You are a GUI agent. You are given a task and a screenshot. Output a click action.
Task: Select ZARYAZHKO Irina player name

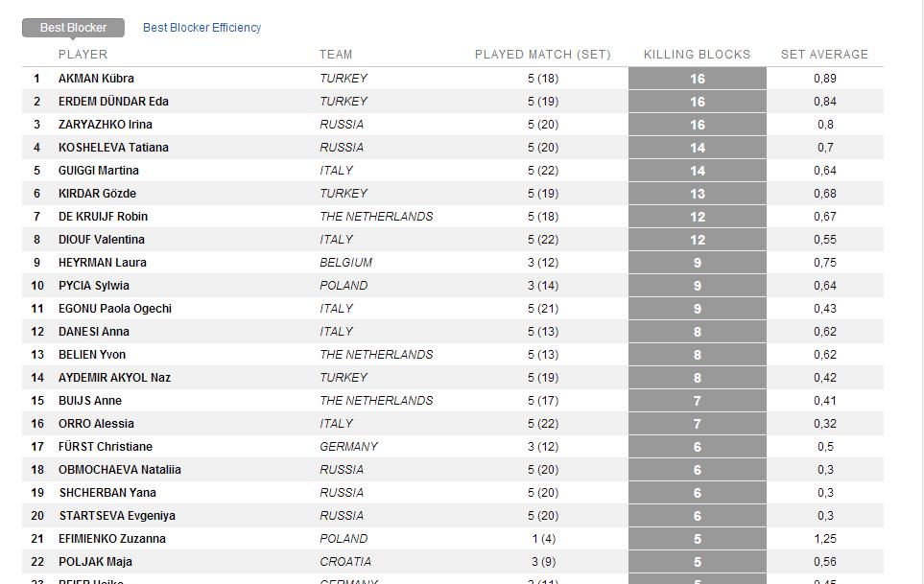(x=105, y=125)
